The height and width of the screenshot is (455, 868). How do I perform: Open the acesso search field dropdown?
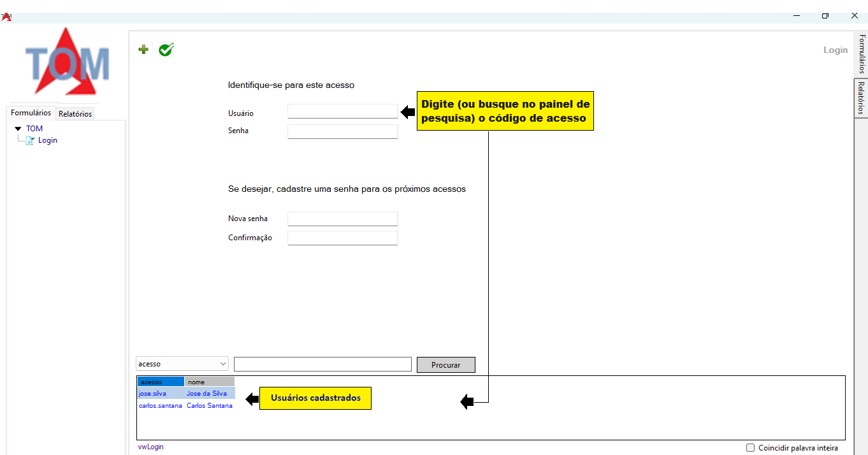coord(222,364)
